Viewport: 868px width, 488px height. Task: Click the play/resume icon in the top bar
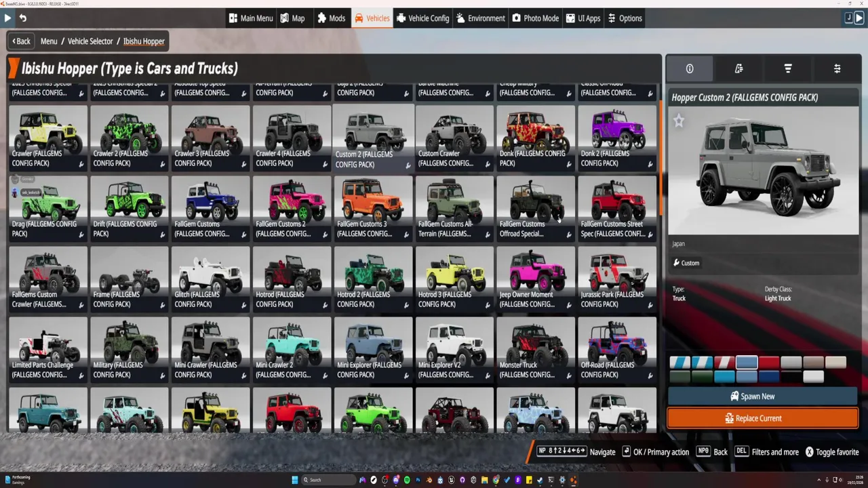(8, 18)
